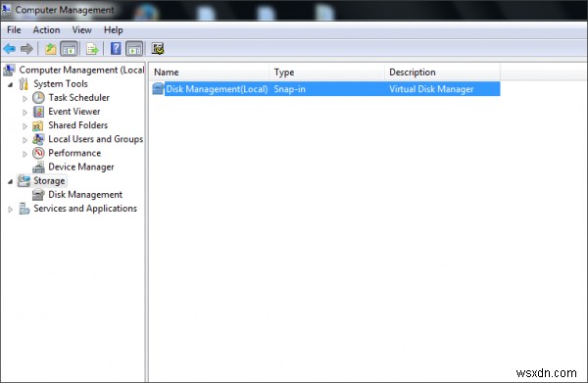The height and width of the screenshot is (383, 588).
Task: Expand the Performance node
Action: 24,154
